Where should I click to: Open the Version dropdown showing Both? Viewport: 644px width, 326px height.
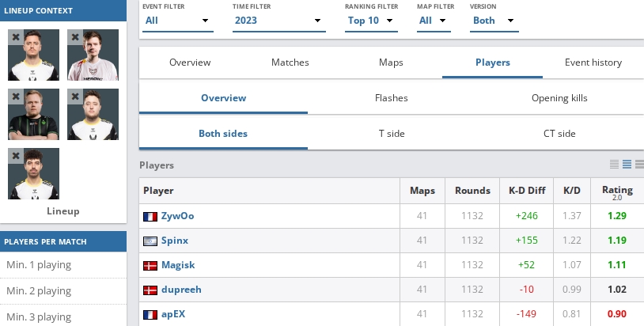tap(494, 21)
